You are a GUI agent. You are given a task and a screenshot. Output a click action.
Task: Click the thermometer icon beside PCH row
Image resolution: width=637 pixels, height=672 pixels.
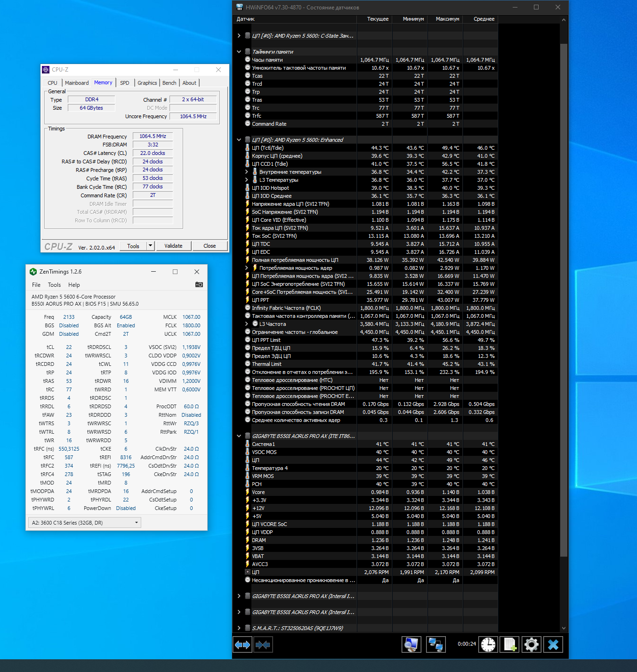pos(248,484)
